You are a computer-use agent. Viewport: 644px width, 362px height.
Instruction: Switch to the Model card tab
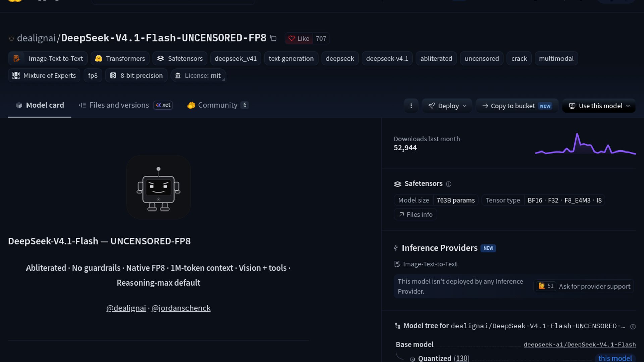click(40, 105)
